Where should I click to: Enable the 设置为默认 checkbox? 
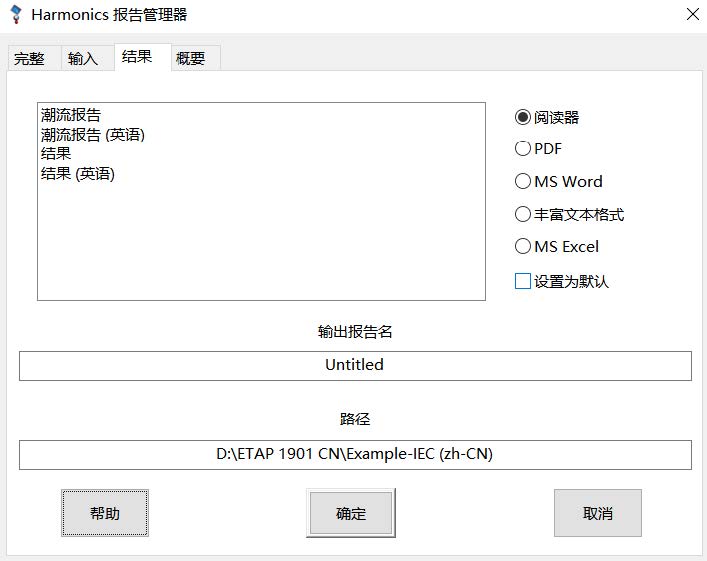(523, 281)
